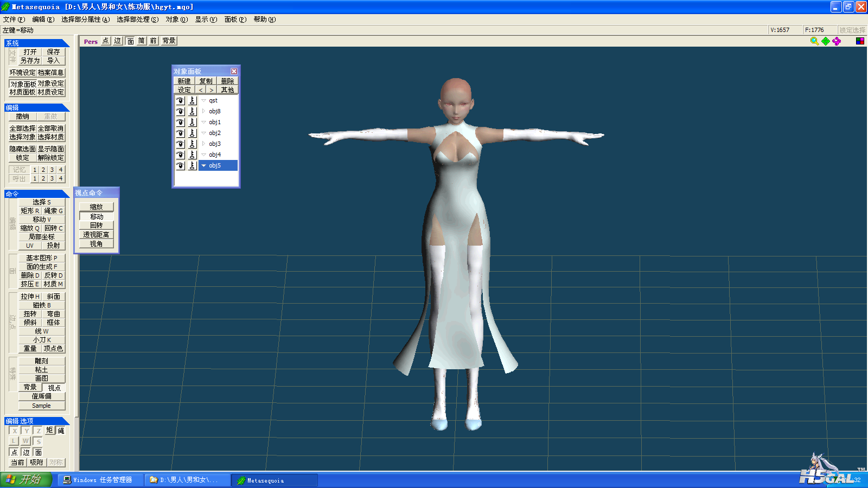868x488 pixels.
Task: Toggle visibility of the obj3 object
Action: [180, 144]
